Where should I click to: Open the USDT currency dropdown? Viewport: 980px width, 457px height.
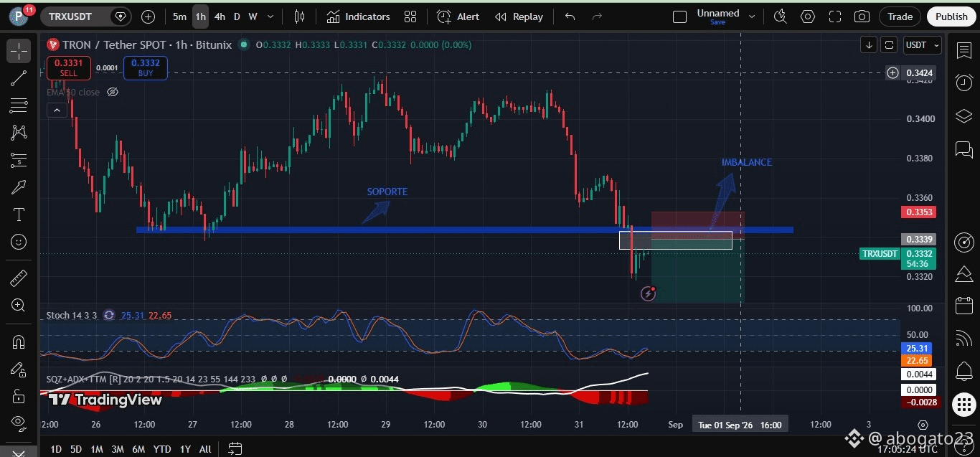point(922,44)
